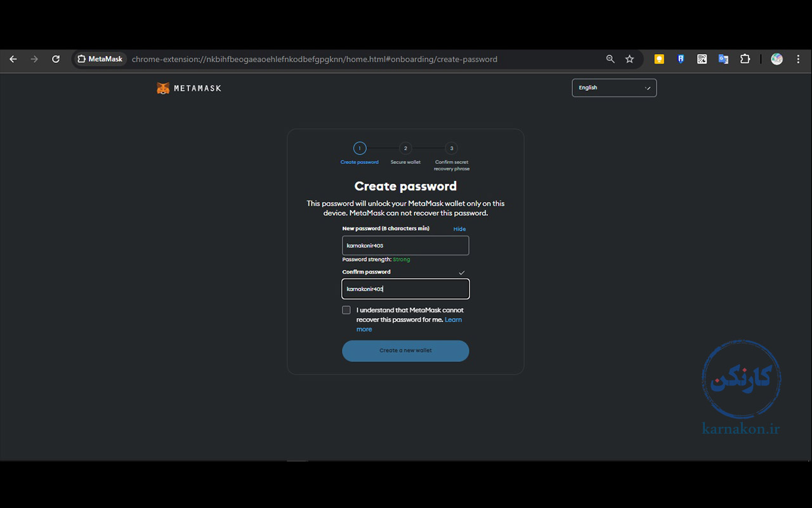This screenshot has width=812, height=508.
Task: Open the Chrome three-dot menu
Action: tap(798, 59)
